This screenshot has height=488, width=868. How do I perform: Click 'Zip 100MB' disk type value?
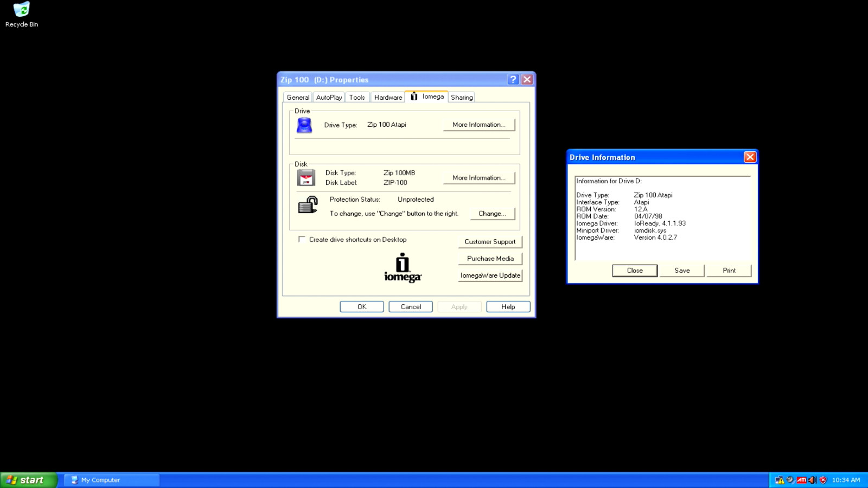pyautogui.click(x=399, y=173)
